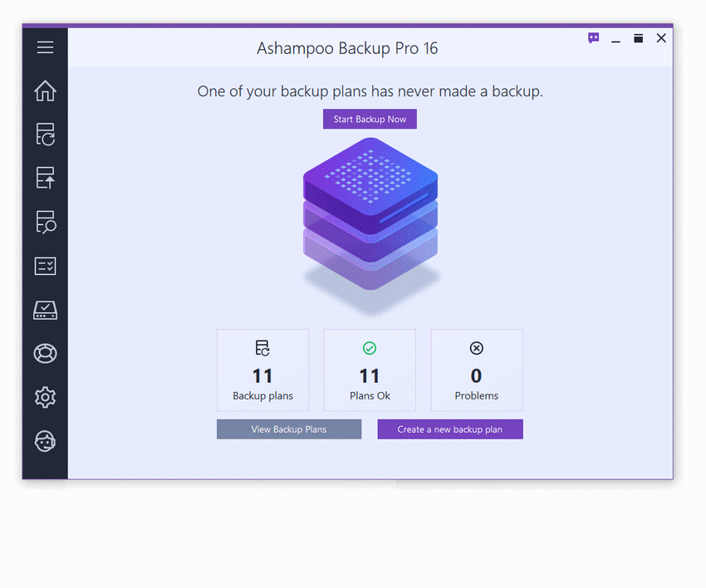Screen dimensions: 706x588
Task: Open settings gear in sidebar
Action: tap(45, 397)
